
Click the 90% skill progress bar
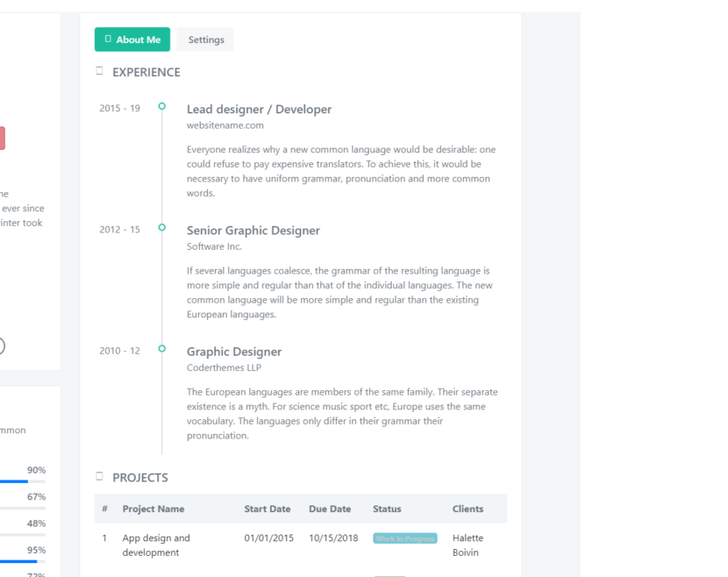23,481
